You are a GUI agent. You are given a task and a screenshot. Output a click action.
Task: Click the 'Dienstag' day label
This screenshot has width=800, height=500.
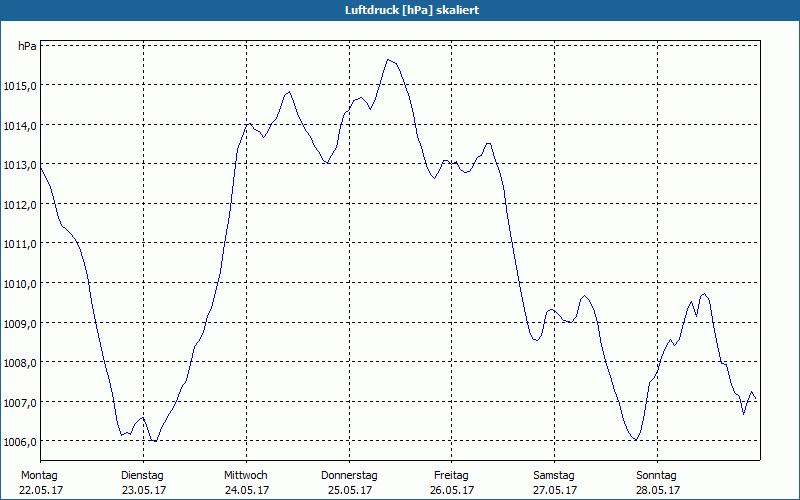[x=142, y=476]
